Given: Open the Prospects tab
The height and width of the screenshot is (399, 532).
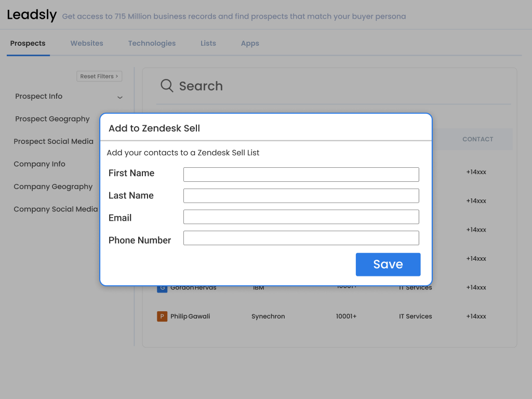Looking at the screenshot, I should coord(28,44).
